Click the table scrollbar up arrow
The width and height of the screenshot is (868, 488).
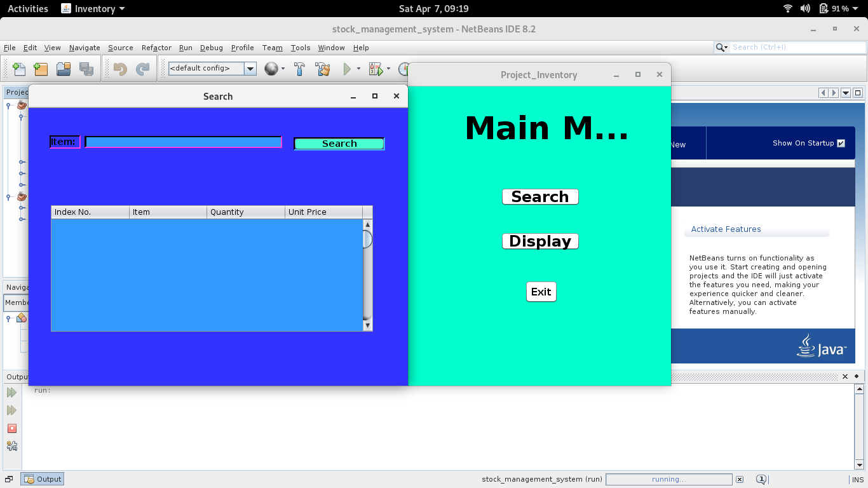pyautogui.click(x=367, y=225)
